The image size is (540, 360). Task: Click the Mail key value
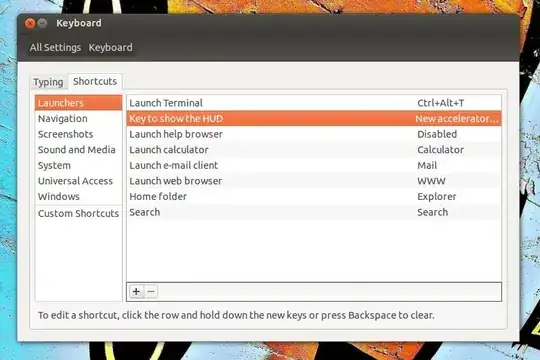click(427, 165)
